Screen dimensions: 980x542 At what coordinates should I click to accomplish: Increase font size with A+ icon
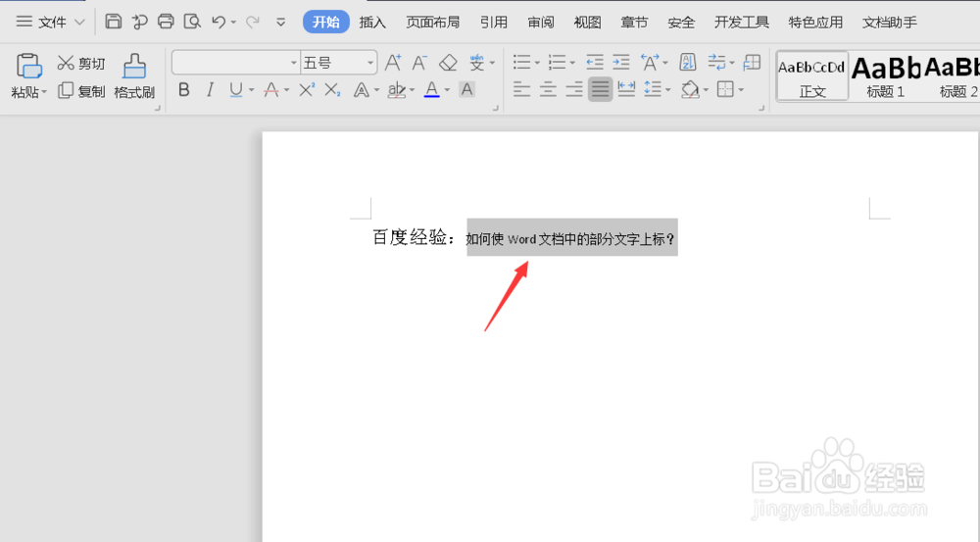pos(393,63)
